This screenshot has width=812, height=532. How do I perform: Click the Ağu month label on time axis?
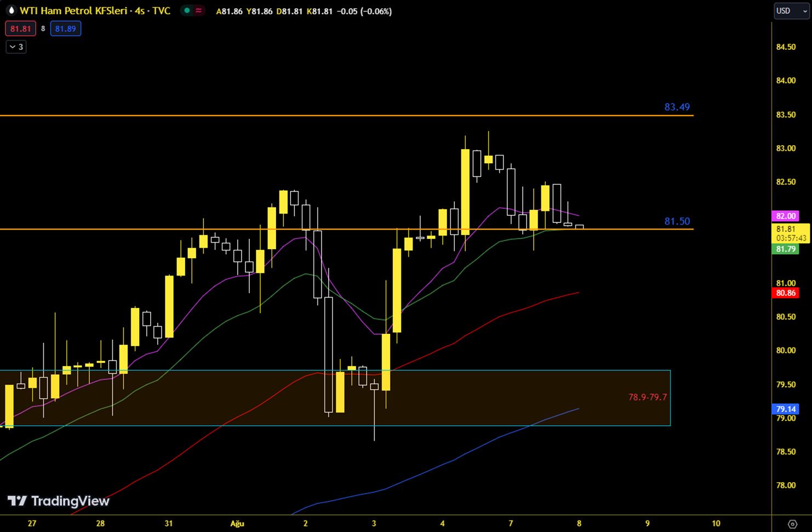(x=237, y=524)
